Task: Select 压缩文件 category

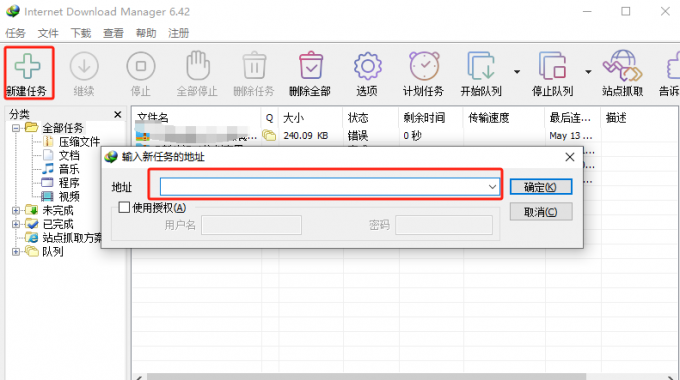Action: [x=79, y=142]
